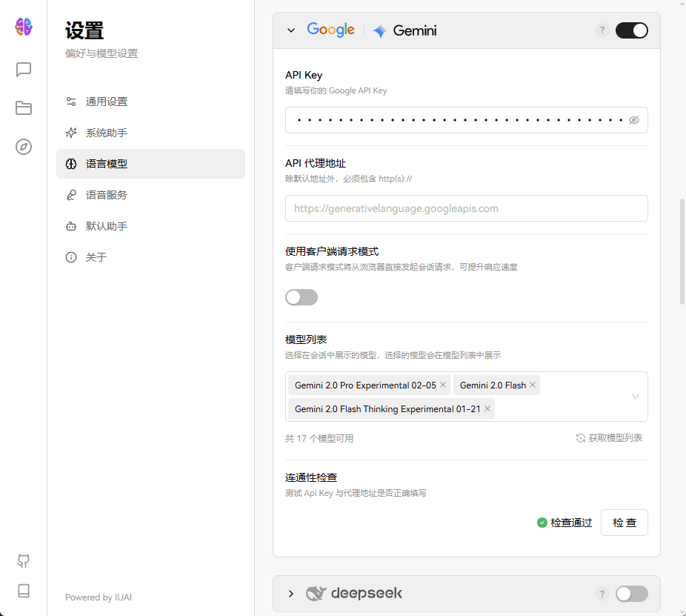Disable the Google Gemini provider toggle
The image size is (686, 616).
click(x=631, y=30)
